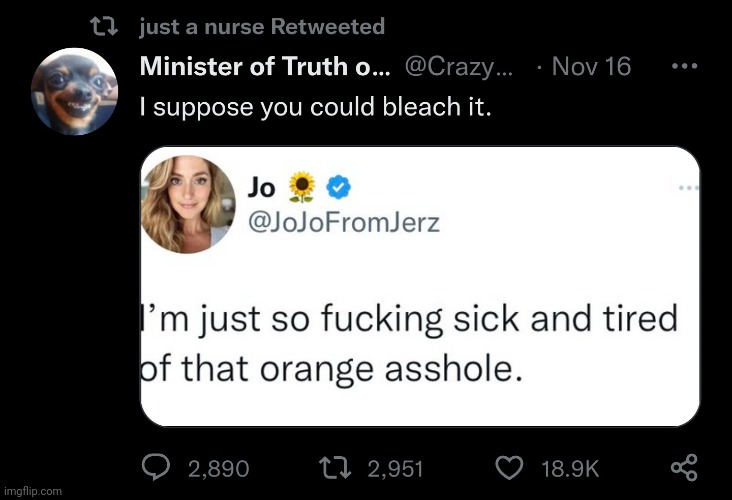The image size is (732, 500).
Task: Click the reply speech bubble icon
Action: [x=159, y=467]
